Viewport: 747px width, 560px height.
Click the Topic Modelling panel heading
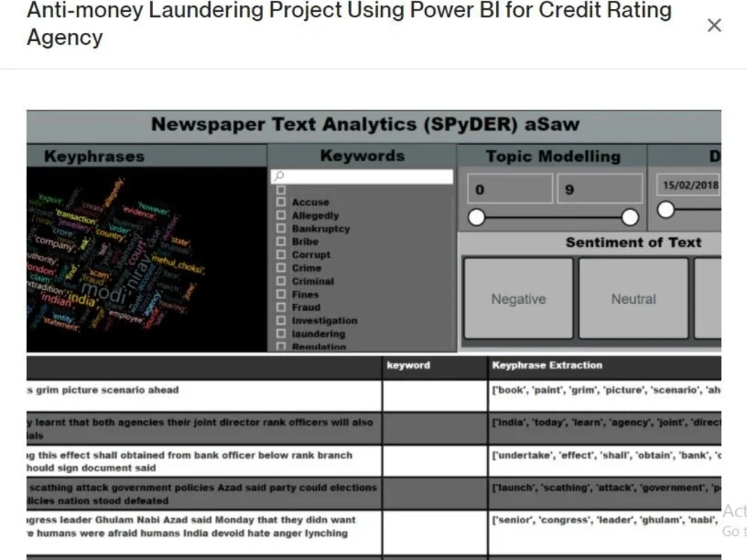coord(553,156)
